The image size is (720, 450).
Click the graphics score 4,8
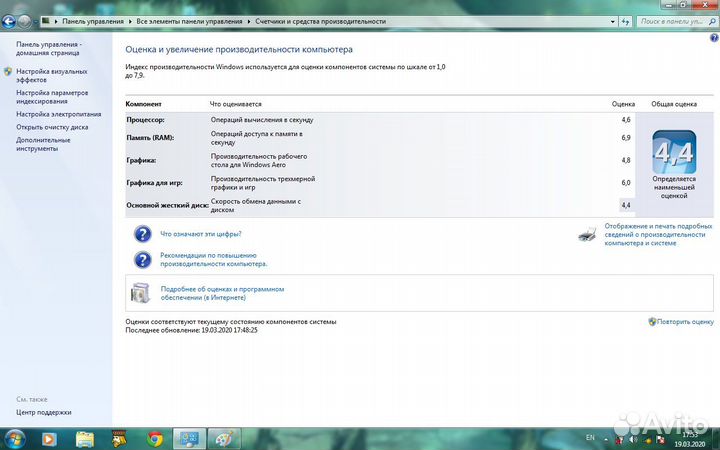[x=626, y=160]
